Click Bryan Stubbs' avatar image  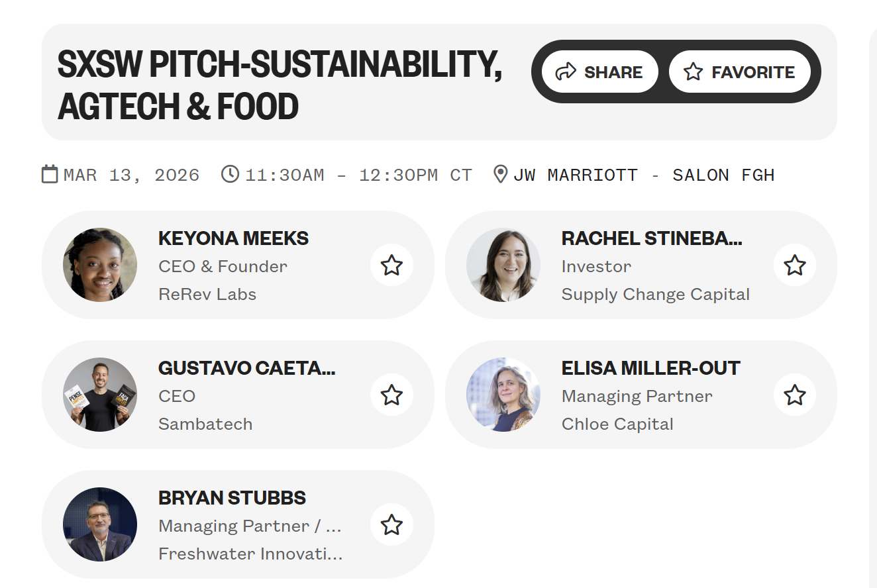click(100, 524)
